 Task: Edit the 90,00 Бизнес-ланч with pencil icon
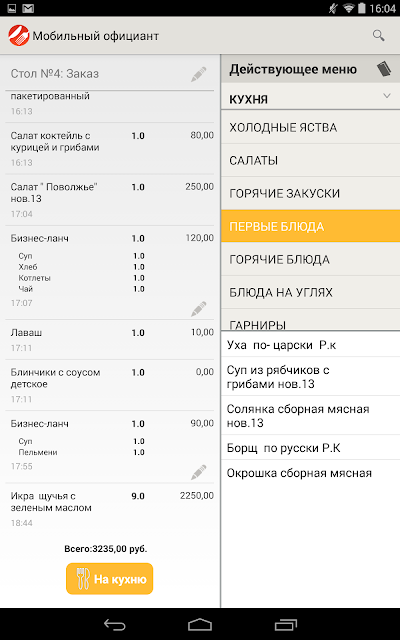click(199, 472)
